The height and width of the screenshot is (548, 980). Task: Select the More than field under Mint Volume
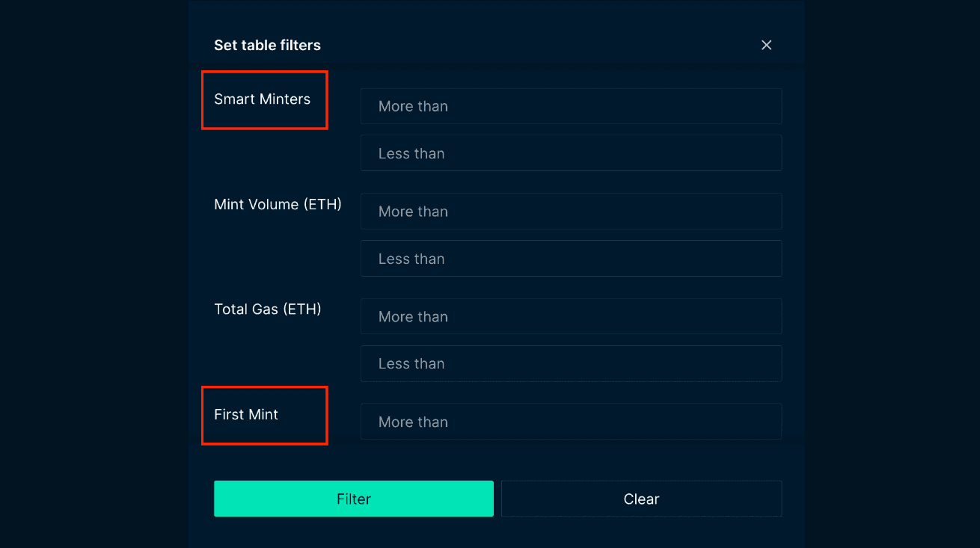coord(571,212)
